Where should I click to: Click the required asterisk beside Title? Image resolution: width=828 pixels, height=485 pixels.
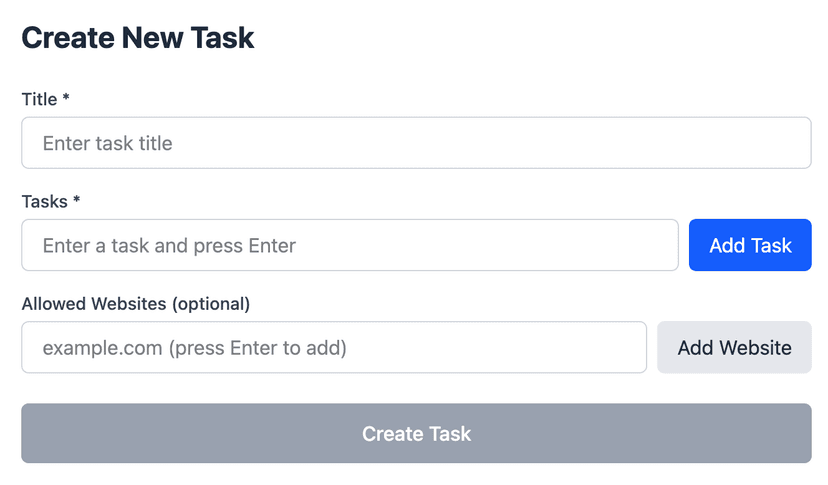(x=66, y=98)
